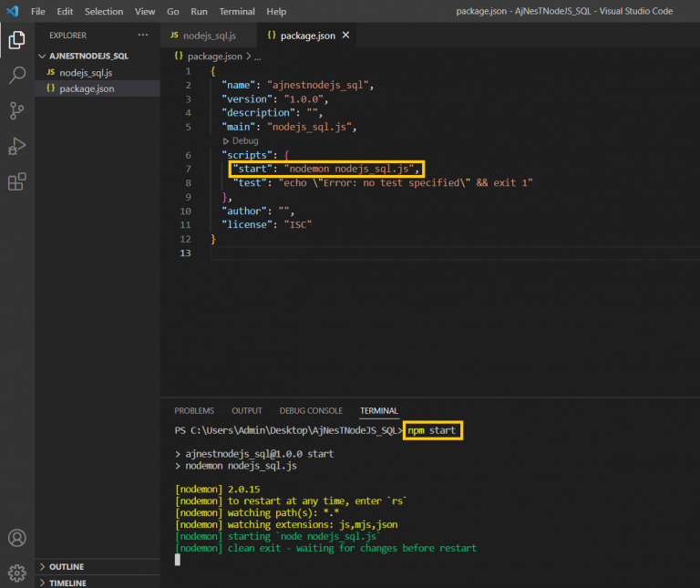The width and height of the screenshot is (700, 588).
Task: Open the Run and Debug view icon
Action: tap(16, 147)
